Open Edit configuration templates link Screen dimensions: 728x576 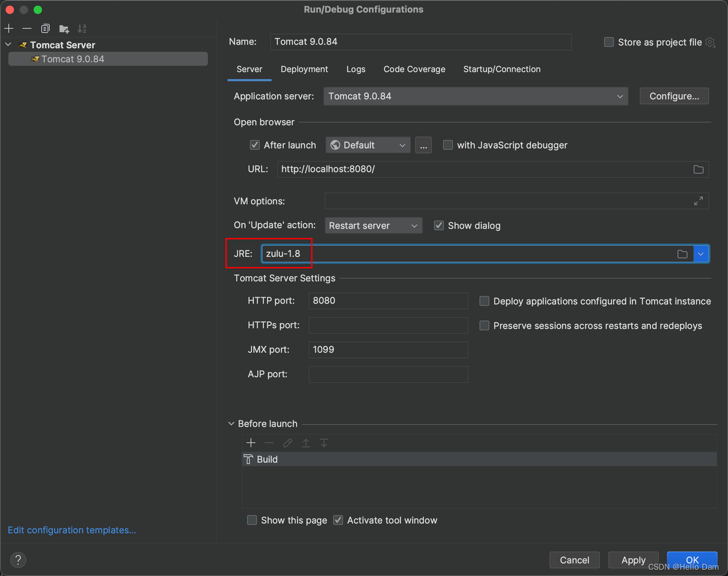(x=72, y=530)
